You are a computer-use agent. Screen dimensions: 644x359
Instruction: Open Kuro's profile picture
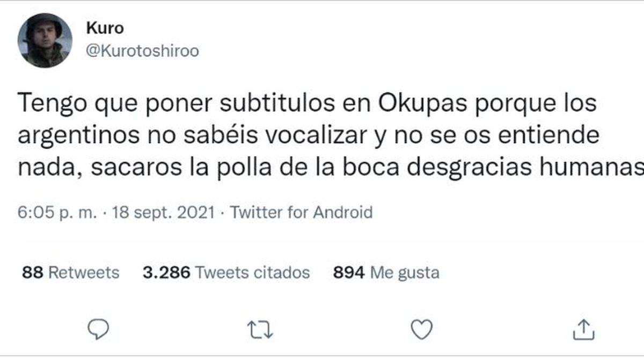click(45, 41)
